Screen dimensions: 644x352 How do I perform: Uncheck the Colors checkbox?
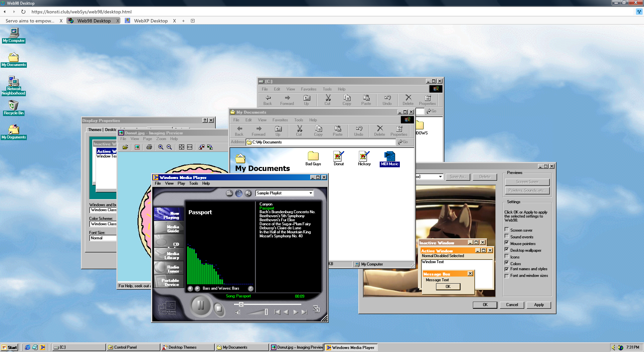507,263
